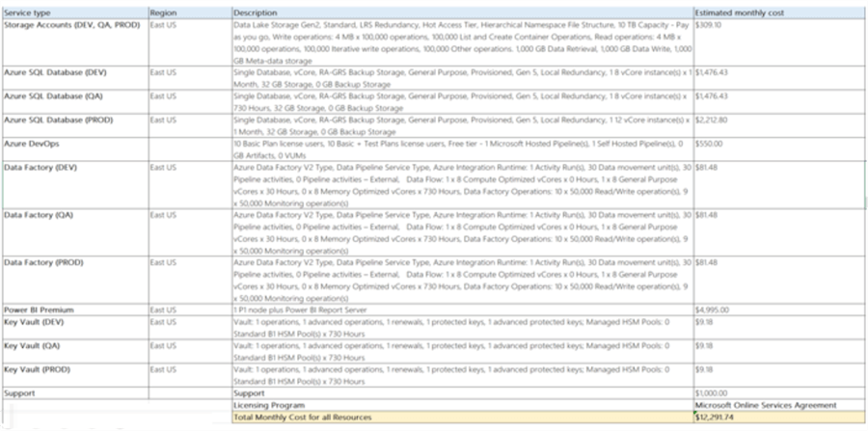Select Key Vault (DEV) vault operations description
Screen dimensions: 868x431
[x=463, y=328]
